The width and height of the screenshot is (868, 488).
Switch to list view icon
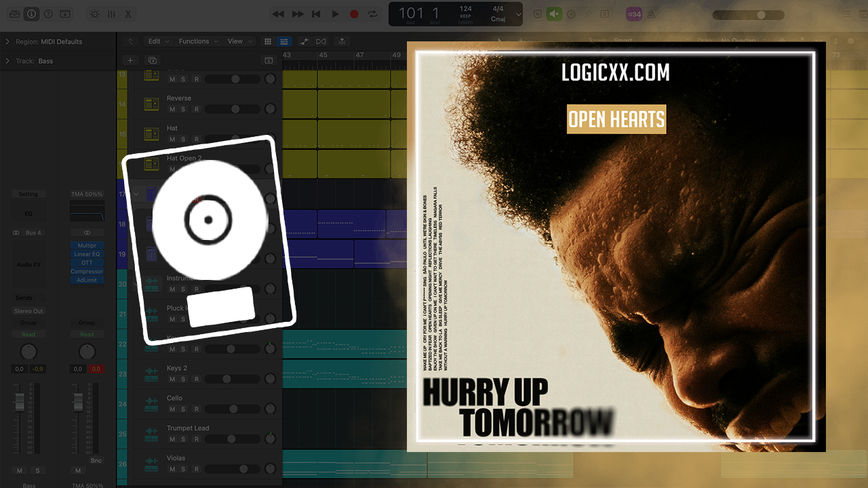coord(285,41)
